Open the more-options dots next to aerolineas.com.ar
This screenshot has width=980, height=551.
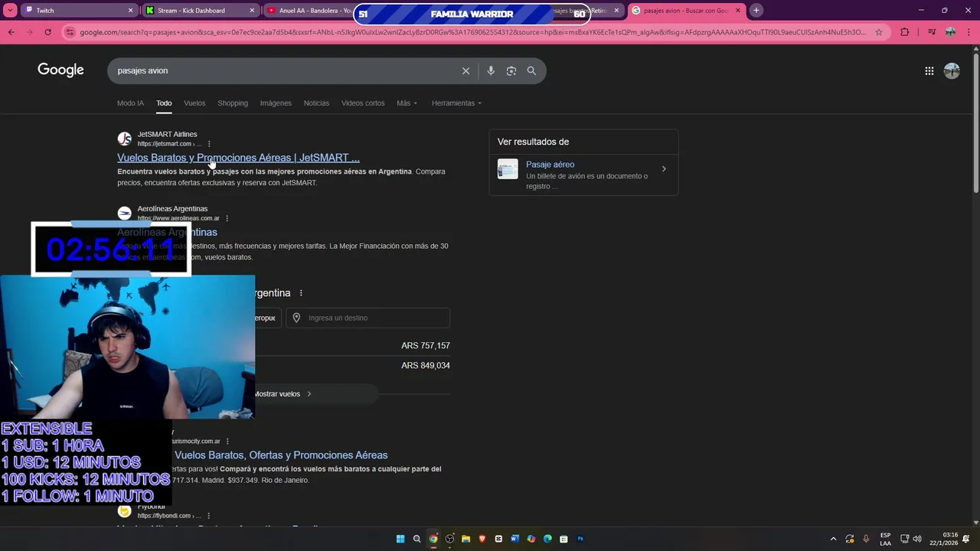click(x=227, y=218)
